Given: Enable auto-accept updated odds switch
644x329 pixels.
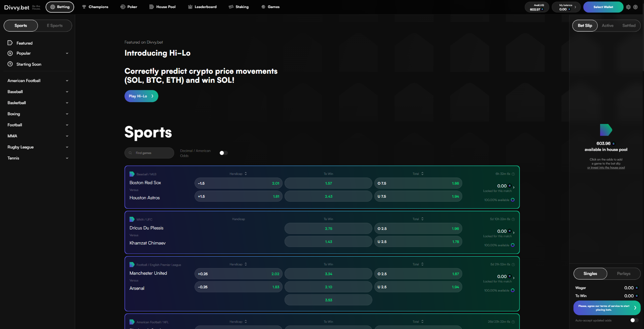Looking at the screenshot, I should 634,320.
